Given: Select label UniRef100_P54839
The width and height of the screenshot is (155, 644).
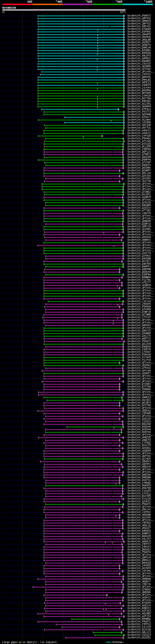Looking at the screenshot, I should (139, 355).
